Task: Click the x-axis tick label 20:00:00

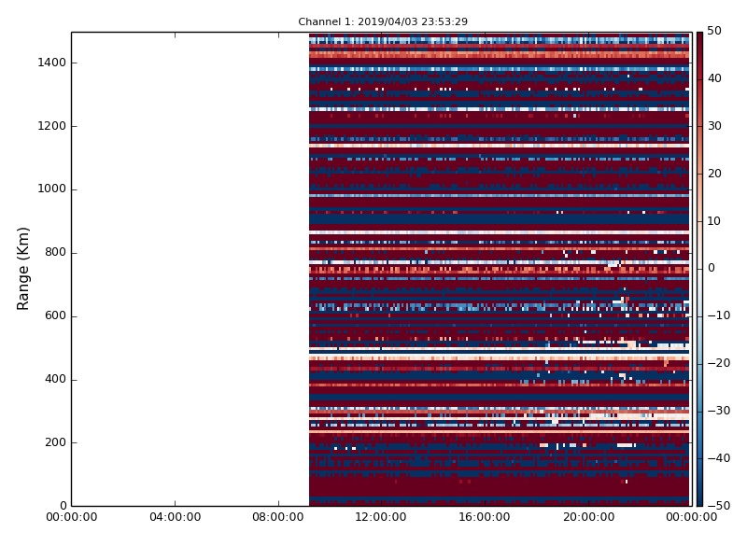Action: coord(588,517)
